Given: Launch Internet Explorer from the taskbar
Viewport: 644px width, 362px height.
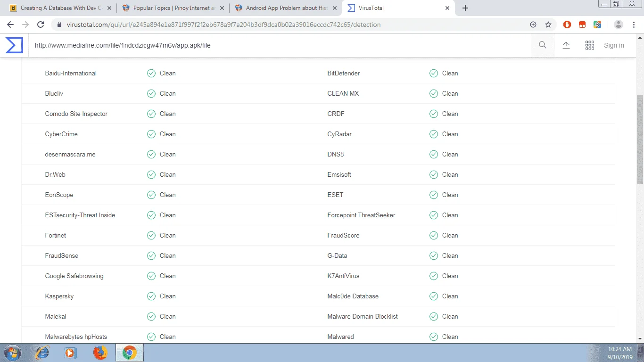Looking at the screenshot, I should point(42,353).
